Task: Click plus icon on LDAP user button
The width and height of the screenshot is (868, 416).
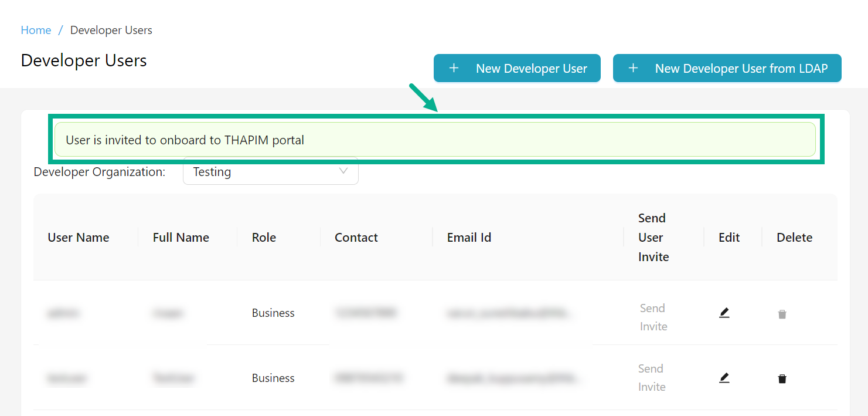Action: [x=633, y=69]
